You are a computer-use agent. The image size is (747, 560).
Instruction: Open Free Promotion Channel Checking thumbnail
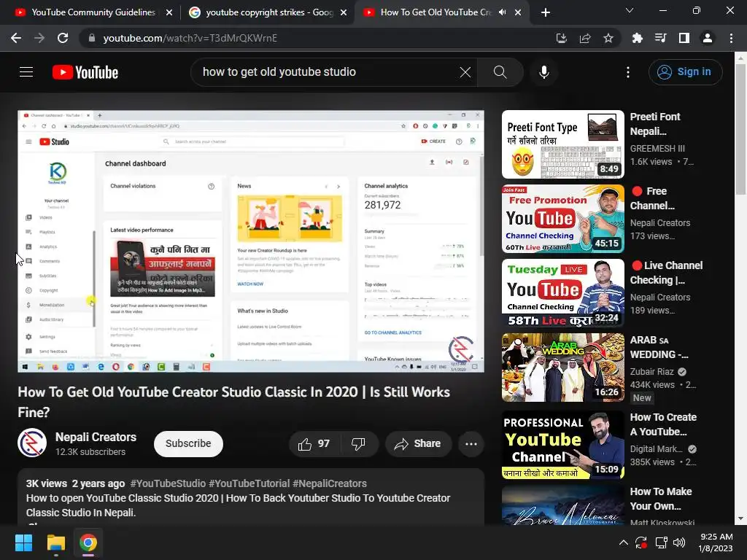click(562, 219)
